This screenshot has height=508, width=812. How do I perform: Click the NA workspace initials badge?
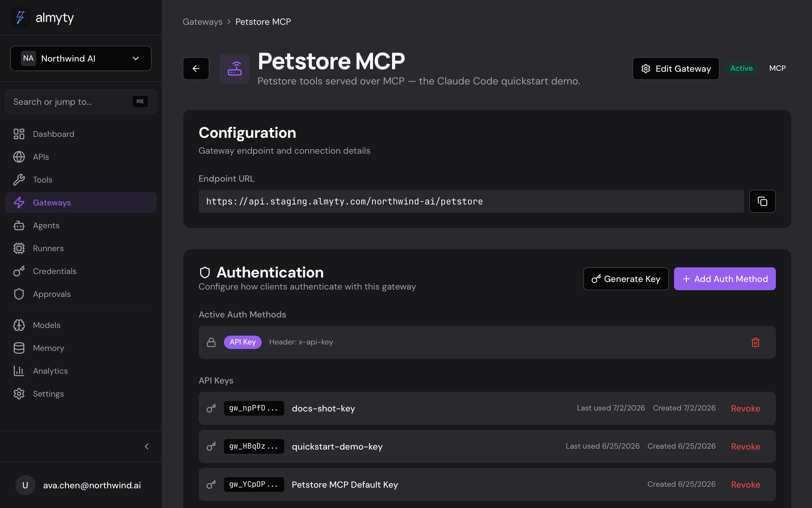(x=28, y=58)
